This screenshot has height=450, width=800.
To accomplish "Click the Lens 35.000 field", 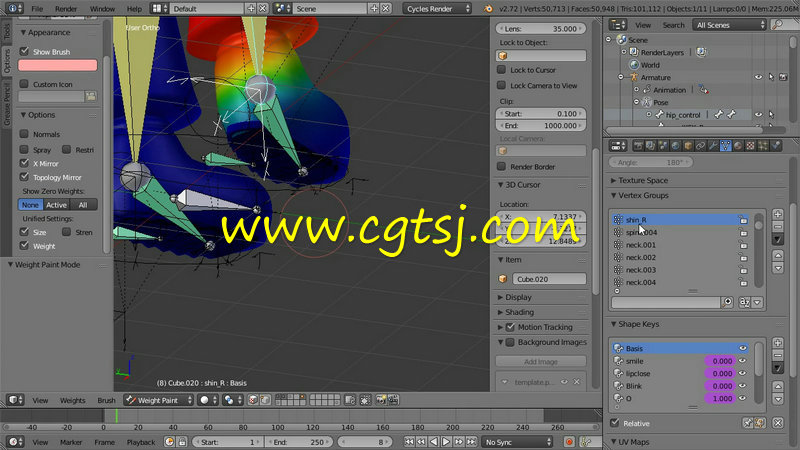I will pos(541,29).
